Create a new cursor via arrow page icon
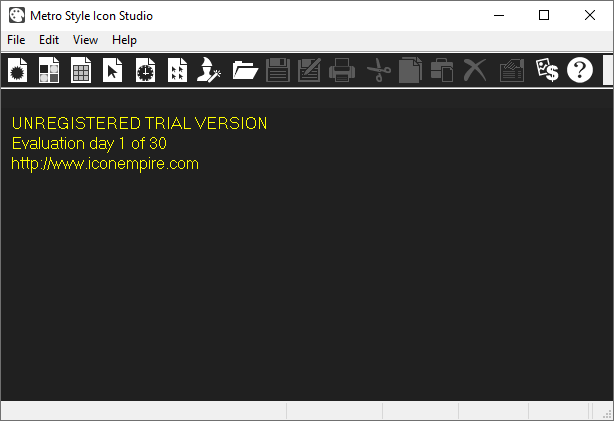Image resolution: width=614 pixels, height=421 pixels. click(x=113, y=70)
